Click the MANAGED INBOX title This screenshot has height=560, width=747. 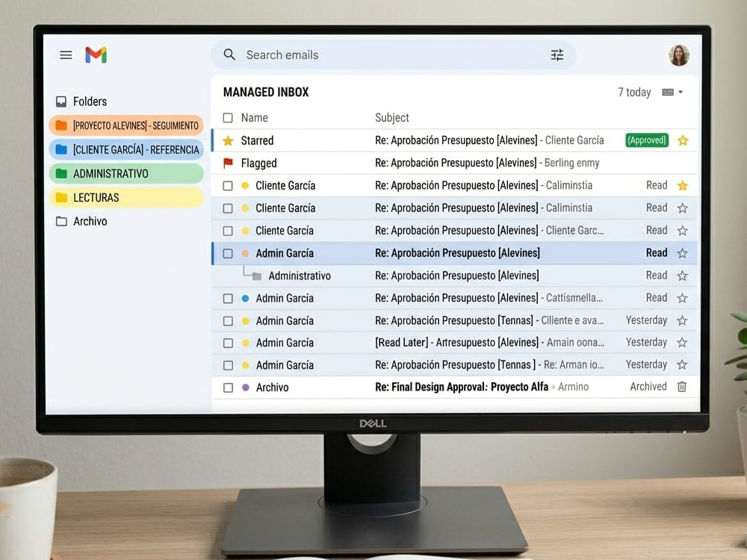266,92
